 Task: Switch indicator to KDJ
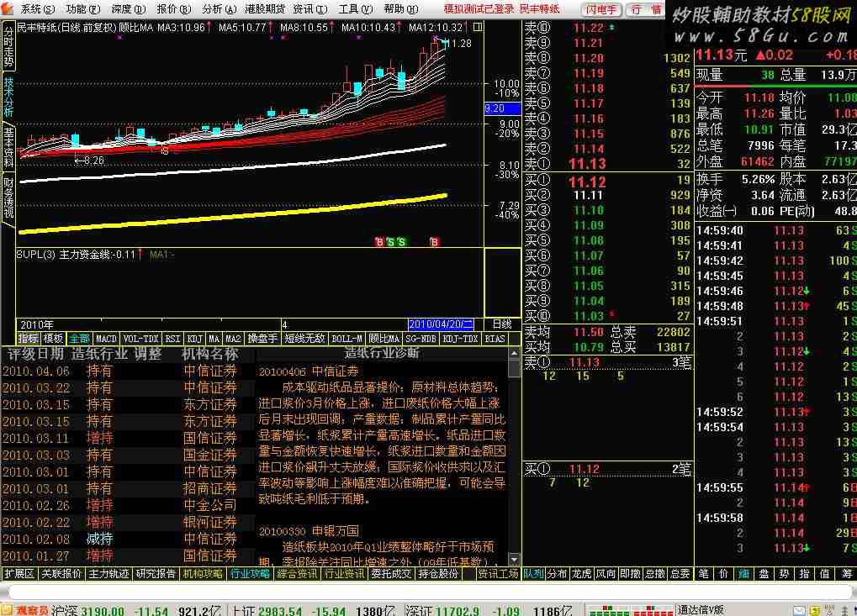pos(194,339)
